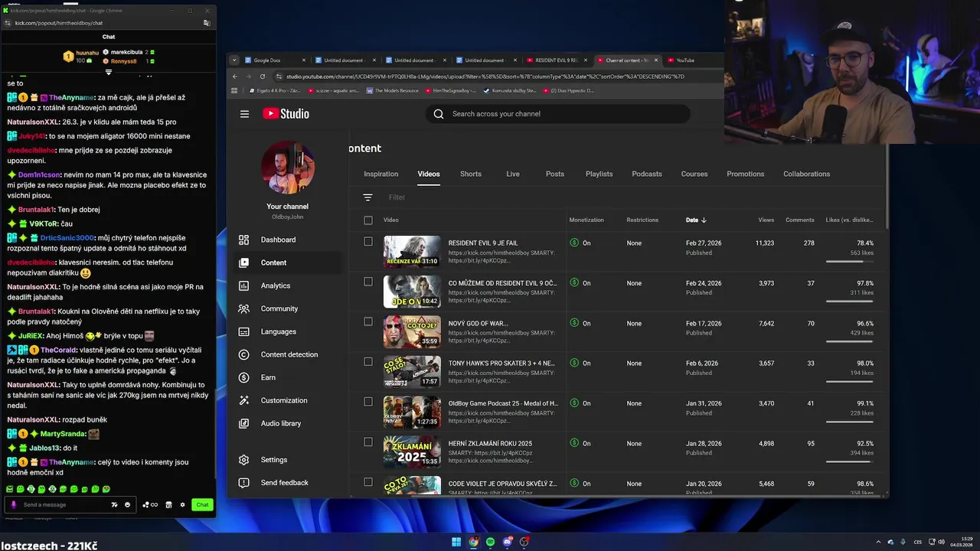Click the channel profile picture
The width and height of the screenshot is (980, 551).
288,167
